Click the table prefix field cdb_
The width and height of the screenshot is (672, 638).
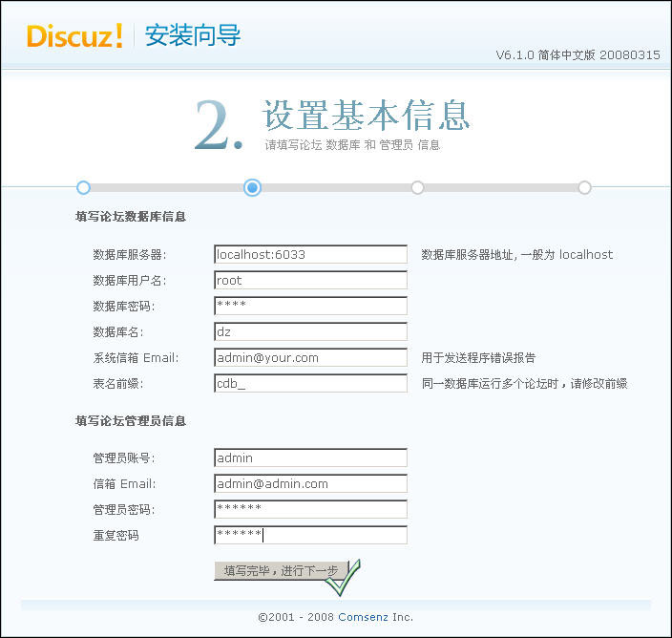click(x=310, y=384)
